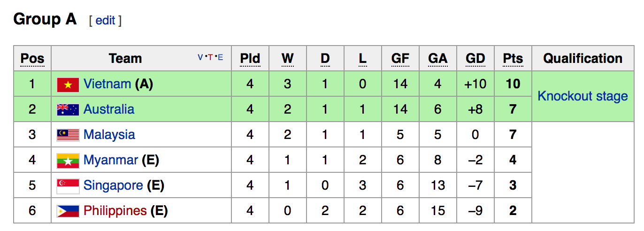Follow the Myanmar team link
Screen dimensions: 644x231
pos(111,160)
